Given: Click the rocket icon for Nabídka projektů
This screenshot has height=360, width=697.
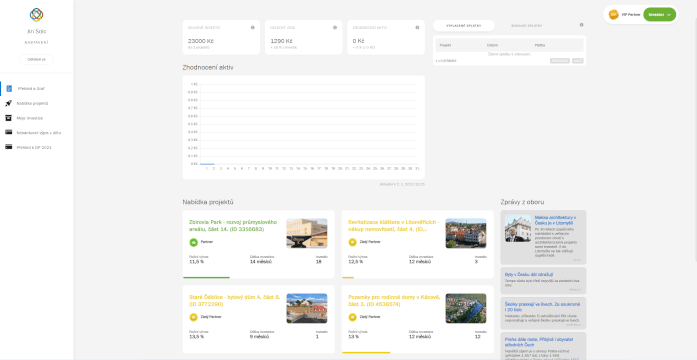Looking at the screenshot, I should click(8, 103).
